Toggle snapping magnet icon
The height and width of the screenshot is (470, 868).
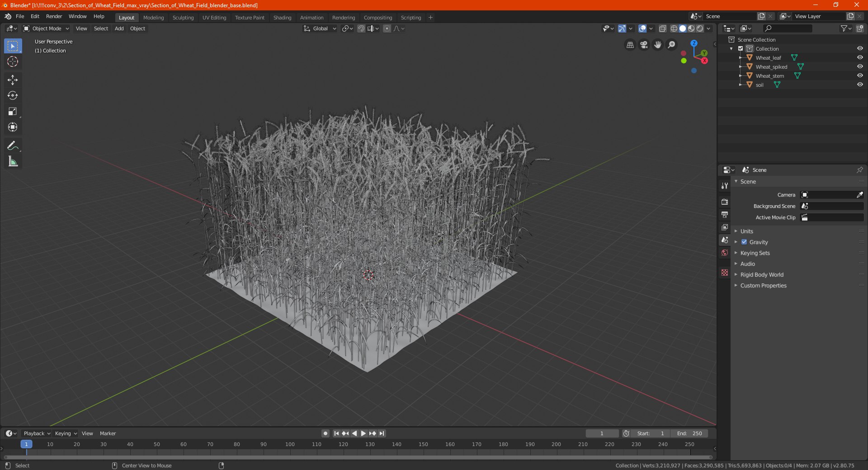pos(361,28)
